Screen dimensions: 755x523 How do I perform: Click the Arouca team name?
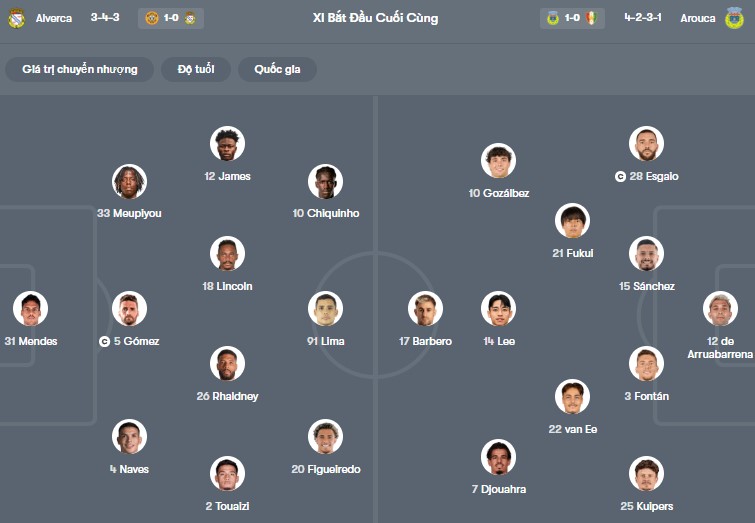click(x=698, y=19)
